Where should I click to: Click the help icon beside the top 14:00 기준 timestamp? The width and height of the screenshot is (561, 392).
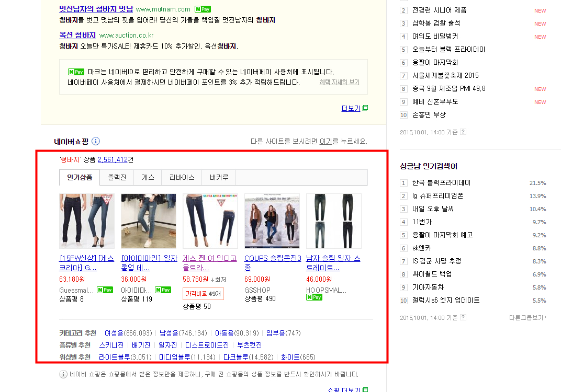463,132
